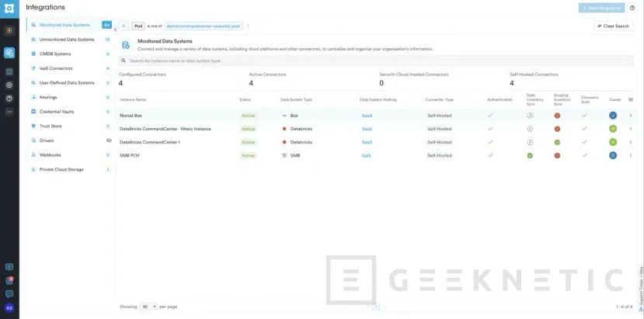Click Active status badge for Norcal Box
The height and width of the screenshot is (319, 644).
tap(248, 116)
